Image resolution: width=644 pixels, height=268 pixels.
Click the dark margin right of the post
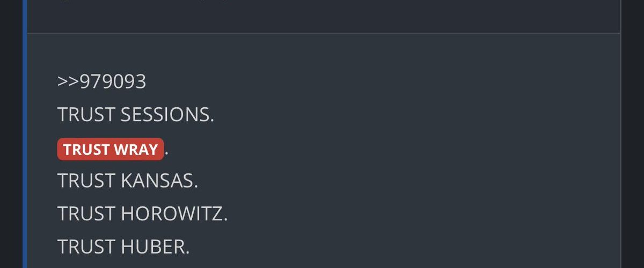click(x=632, y=134)
